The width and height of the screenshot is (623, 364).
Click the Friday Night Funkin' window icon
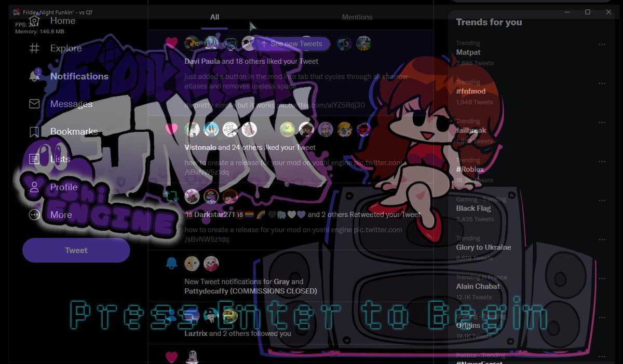point(16,12)
